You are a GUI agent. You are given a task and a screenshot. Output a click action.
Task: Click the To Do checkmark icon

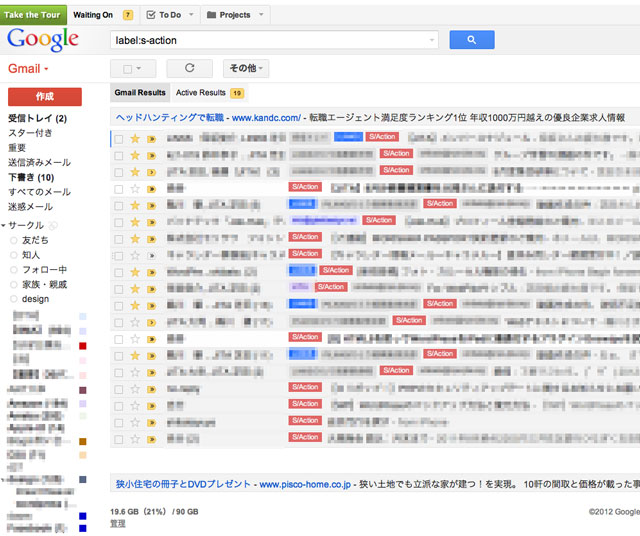[151, 15]
